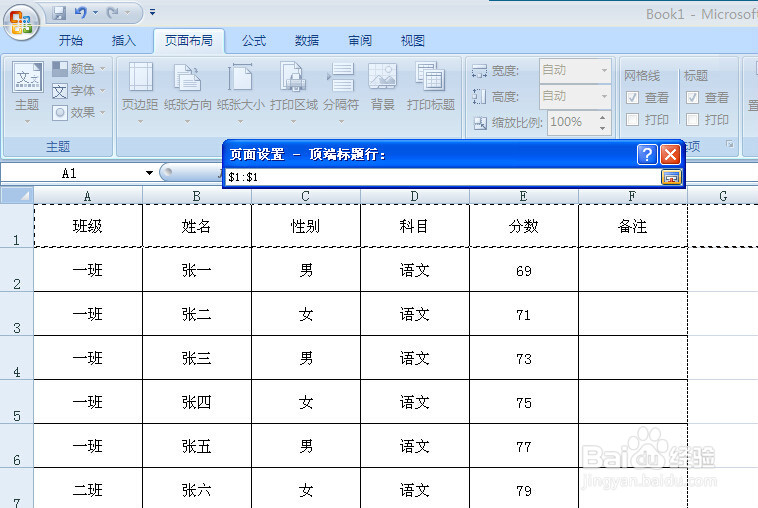Increase scale percentage with up arrow
The image size is (758, 508).
602,117
